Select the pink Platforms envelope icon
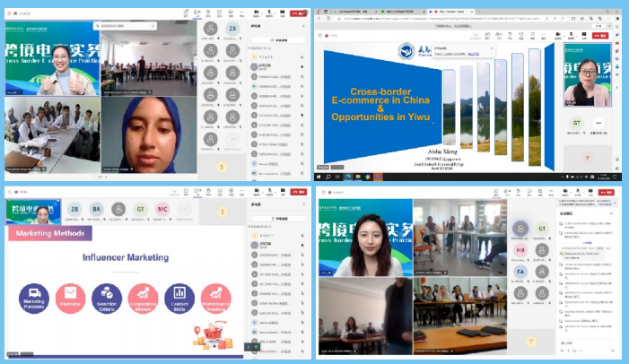The height and width of the screenshot is (364, 629). (x=69, y=296)
